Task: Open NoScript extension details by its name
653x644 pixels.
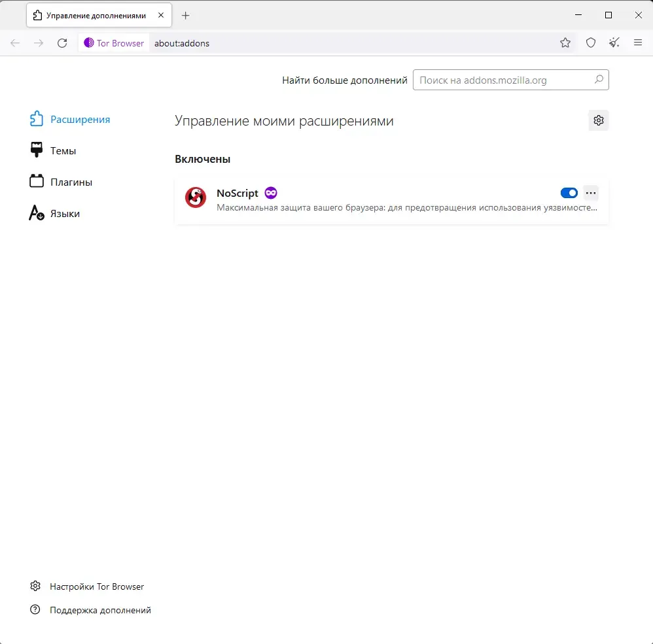Action: 238,193
